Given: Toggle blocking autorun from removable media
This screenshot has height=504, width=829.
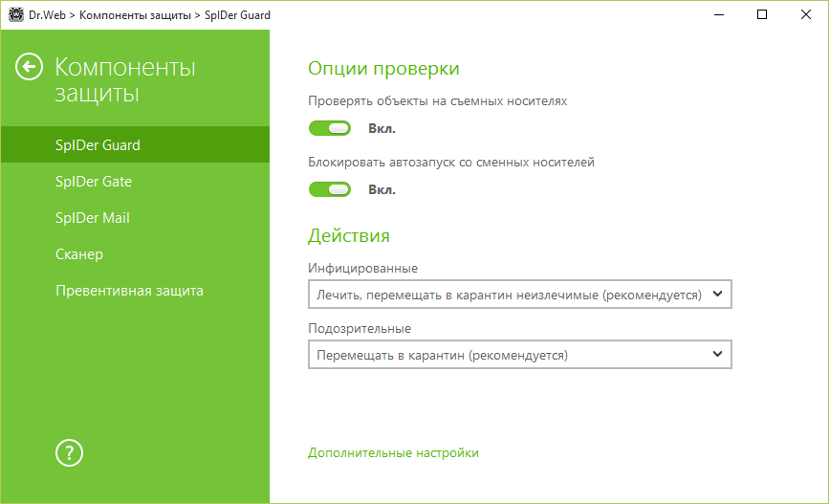Looking at the screenshot, I should coord(330,189).
